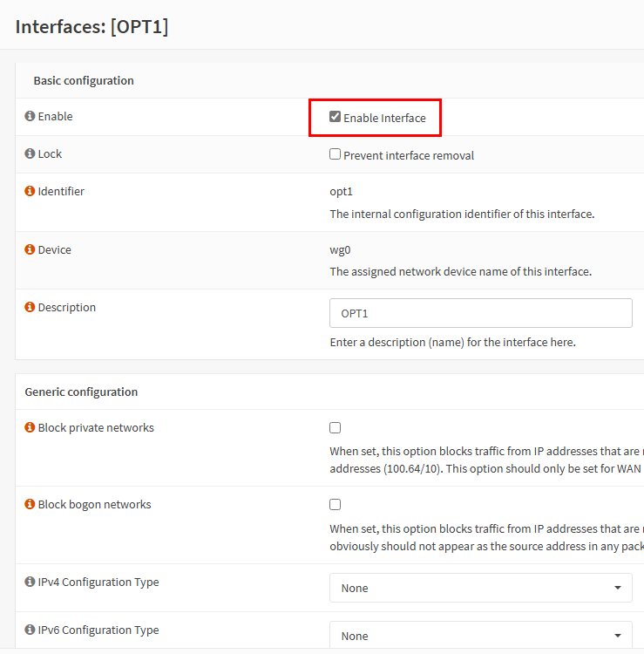The image size is (644, 654).
Task: Click the Device info icon
Action: [x=30, y=250]
